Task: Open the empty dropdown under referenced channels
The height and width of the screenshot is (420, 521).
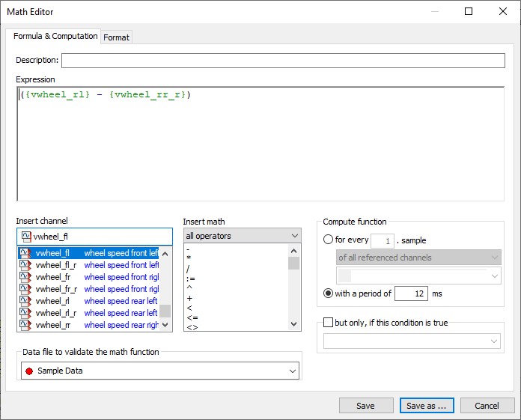Action: click(418, 276)
